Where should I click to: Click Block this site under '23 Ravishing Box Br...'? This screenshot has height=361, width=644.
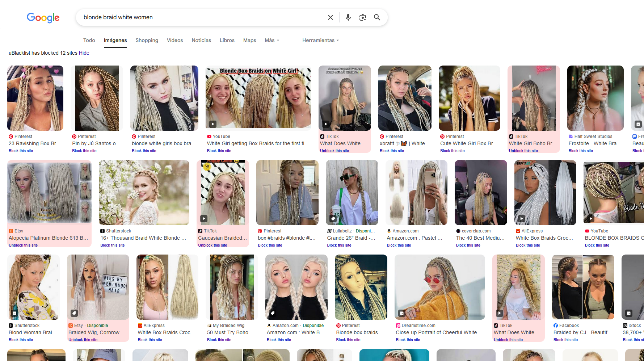[x=21, y=151]
